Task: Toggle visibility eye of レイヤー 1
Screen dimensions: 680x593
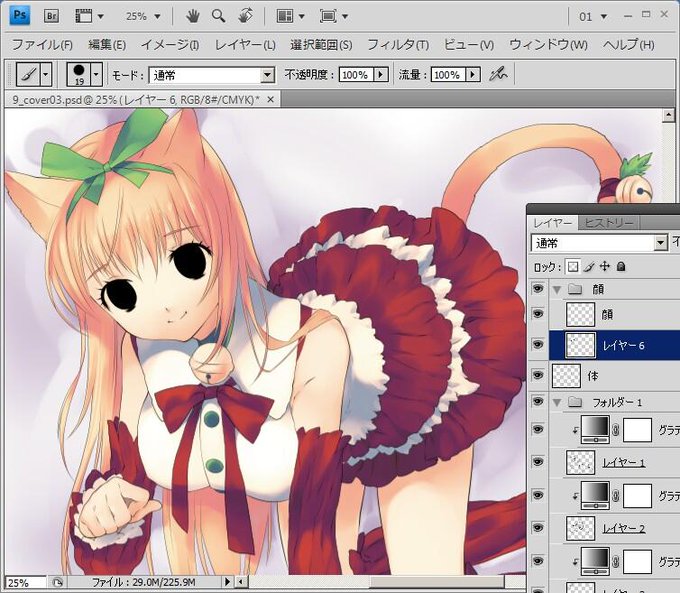Action: tap(538, 462)
